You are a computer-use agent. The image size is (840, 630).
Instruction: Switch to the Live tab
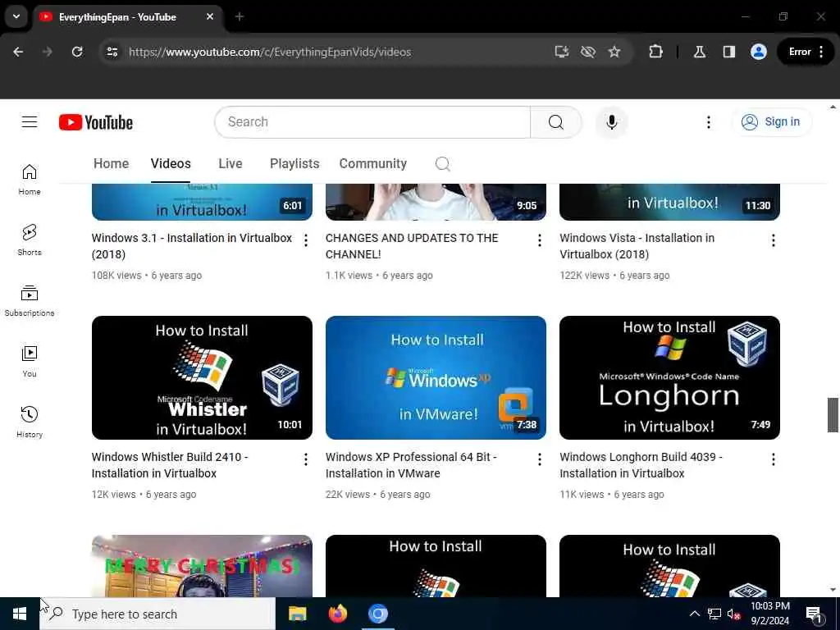pos(231,163)
